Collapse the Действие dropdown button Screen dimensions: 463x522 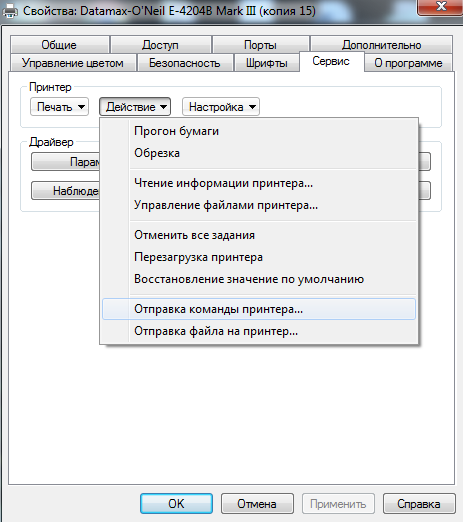(x=135, y=107)
